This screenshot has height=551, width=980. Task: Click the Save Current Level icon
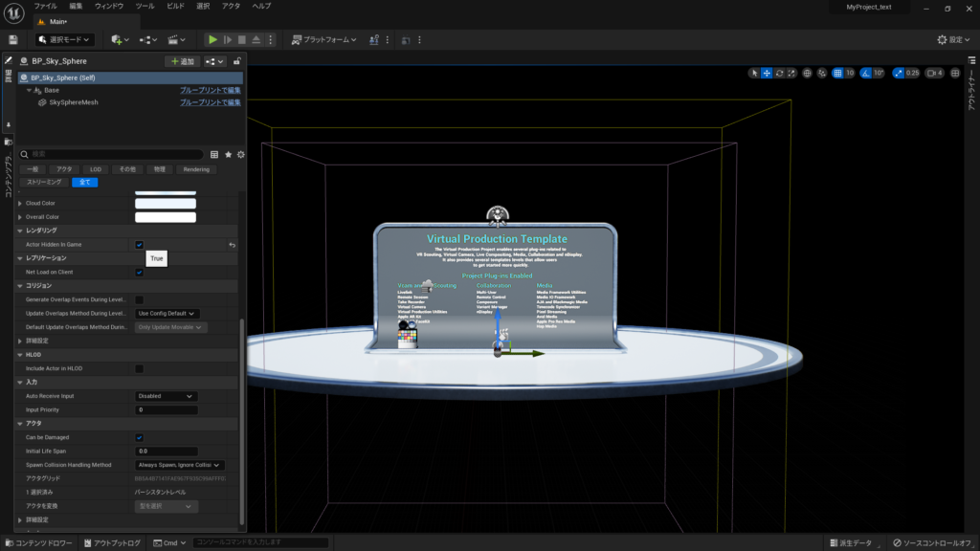coord(11,39)
